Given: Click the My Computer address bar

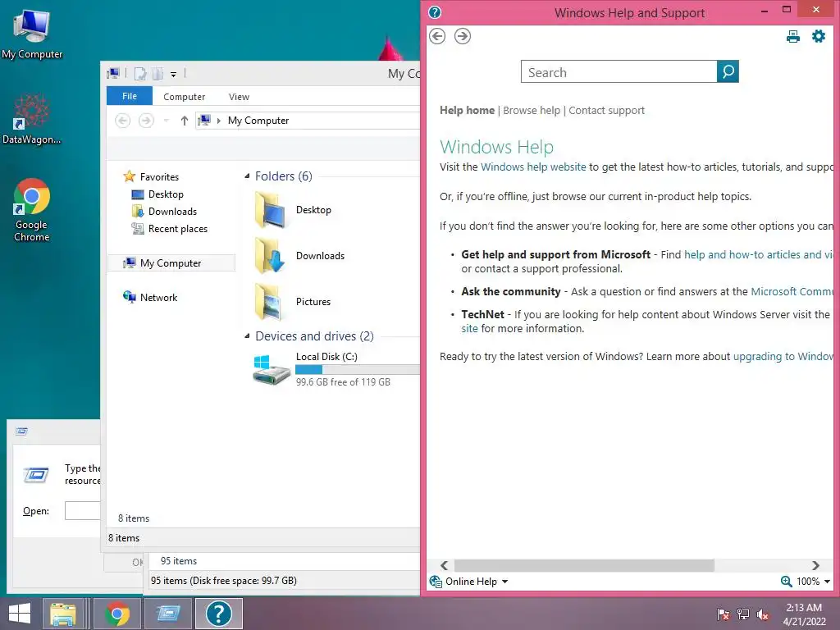Looking at the screenshot, I should [308, 121].
